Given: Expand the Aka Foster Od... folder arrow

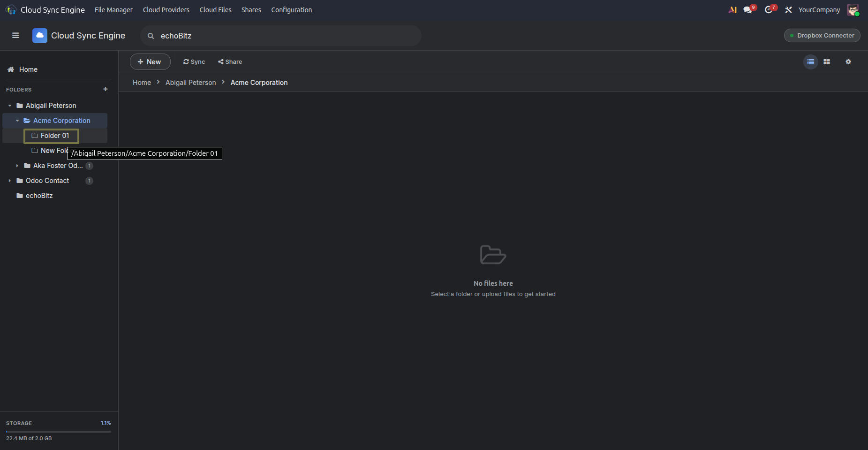Looking at the screenshot, I should click(x=17, y=166).
